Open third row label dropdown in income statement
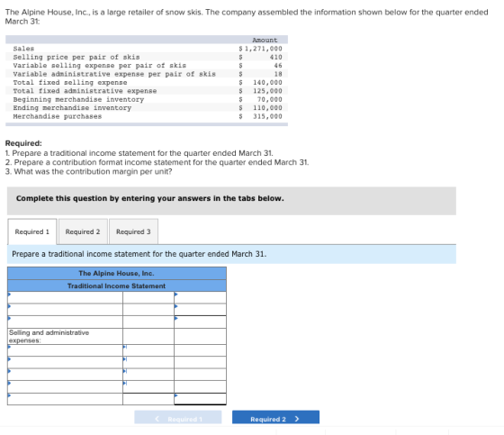The width and height of the screenshot is (504, 435). click(x=65, y=322)
